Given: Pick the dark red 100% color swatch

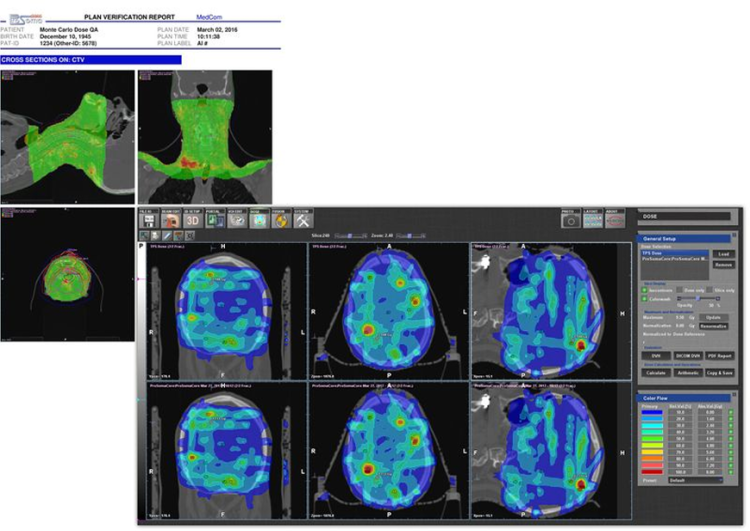Looking at the screenshot, I should tap(652, 472).
